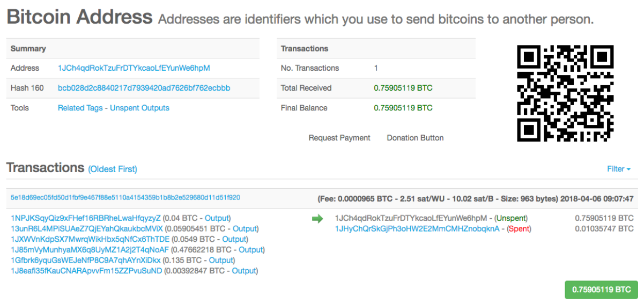The width and height of the screenshot is (644, 304).
Task: Click the red Spent status link
Action: point(519,229)
